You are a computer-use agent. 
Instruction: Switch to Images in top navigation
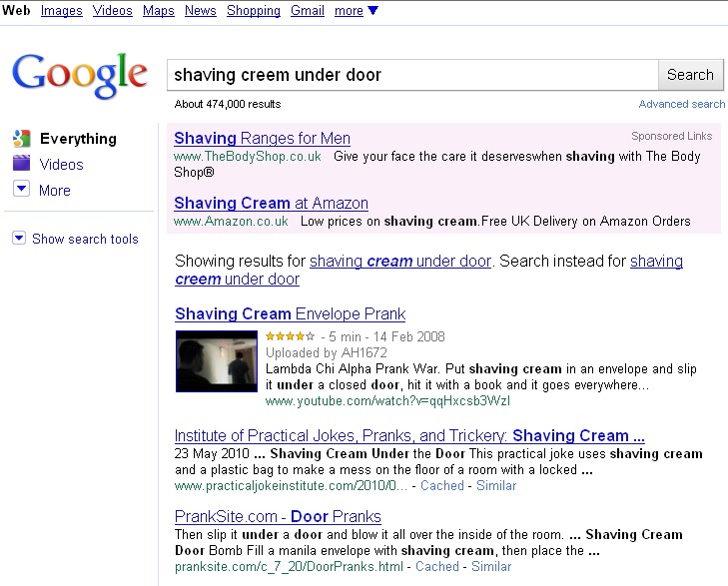pyautogui.click(x=61, y=10)
